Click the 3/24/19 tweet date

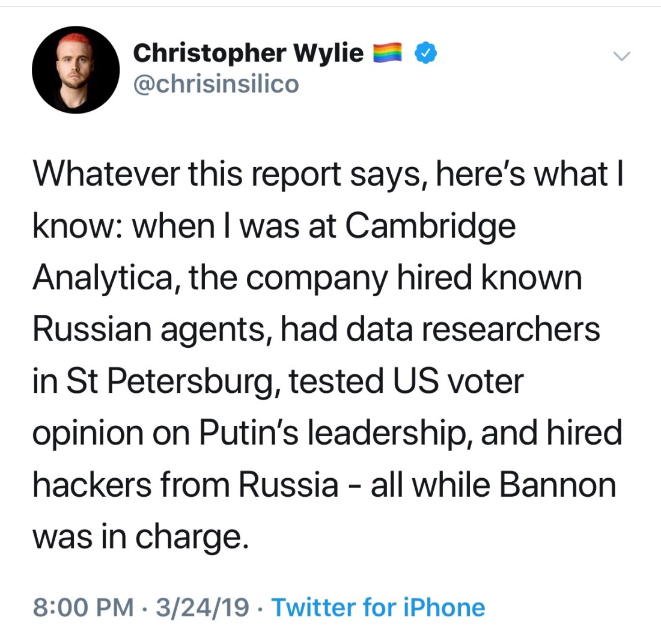[x=202, y=607]
